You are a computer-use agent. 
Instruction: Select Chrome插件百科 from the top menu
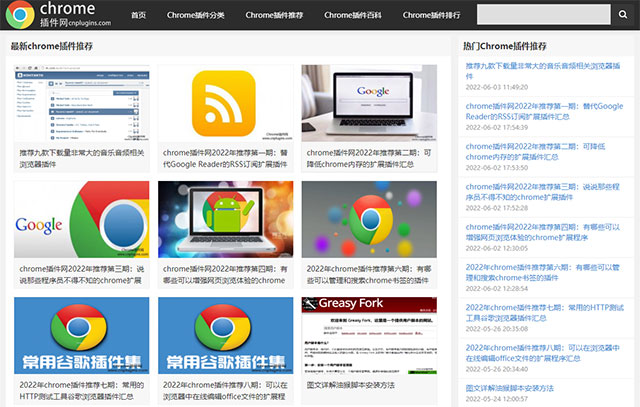[353, 15]
